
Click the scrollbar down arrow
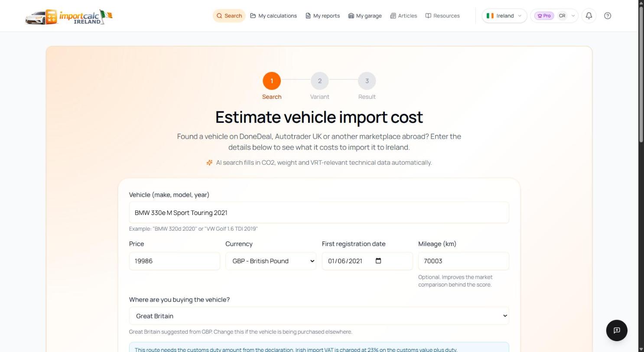pos(641,349)
